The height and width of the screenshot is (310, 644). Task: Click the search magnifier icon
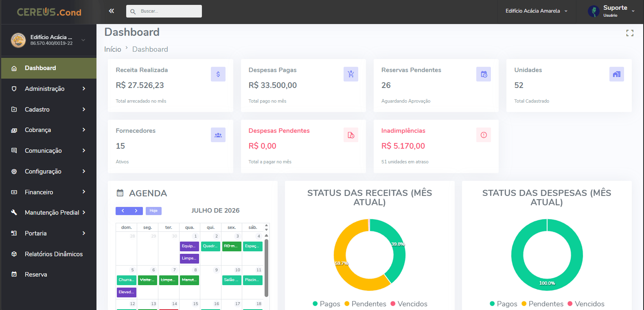[133, 11]
